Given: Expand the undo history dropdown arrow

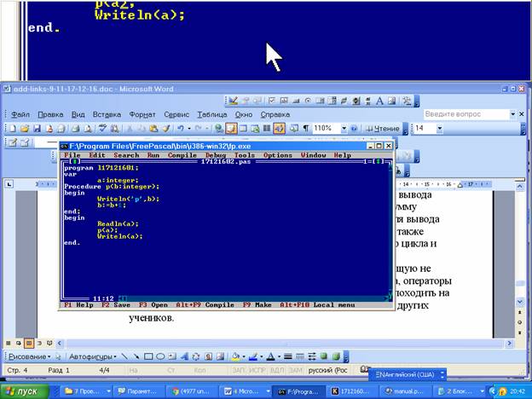Looking at the screenshot, I should pyautogui.click(x=189, y=129).
